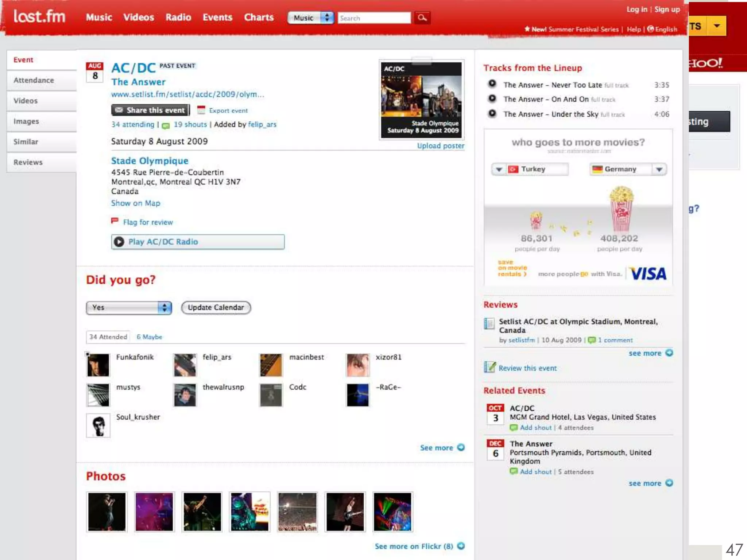Select the Event sidebar tab
This screenshot has height=560, width=747.
tap(42, 60)
